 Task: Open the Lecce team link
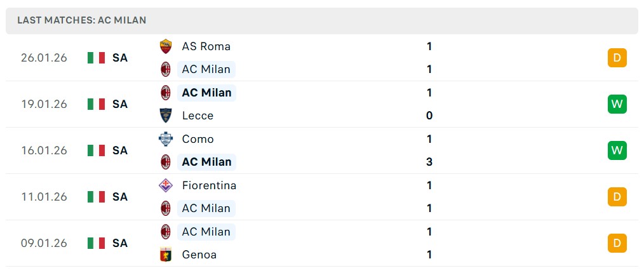coord(198,116)
